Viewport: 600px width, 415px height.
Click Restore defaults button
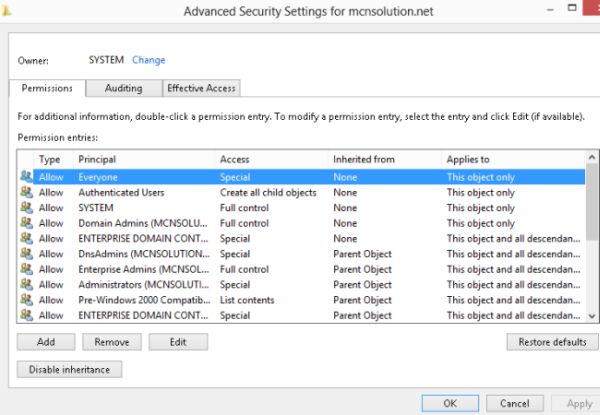click(552, 342)
